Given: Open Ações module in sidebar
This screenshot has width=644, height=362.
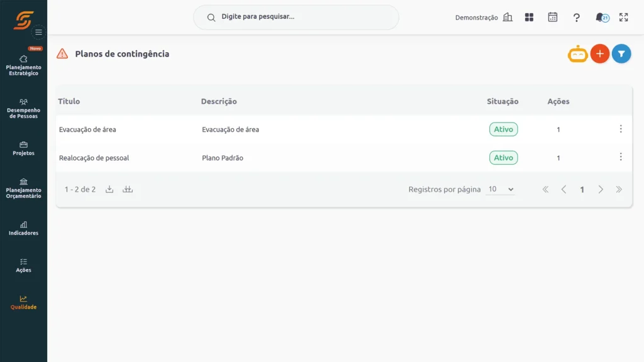Looking at the screenshot, I should (x=23, y=266).
